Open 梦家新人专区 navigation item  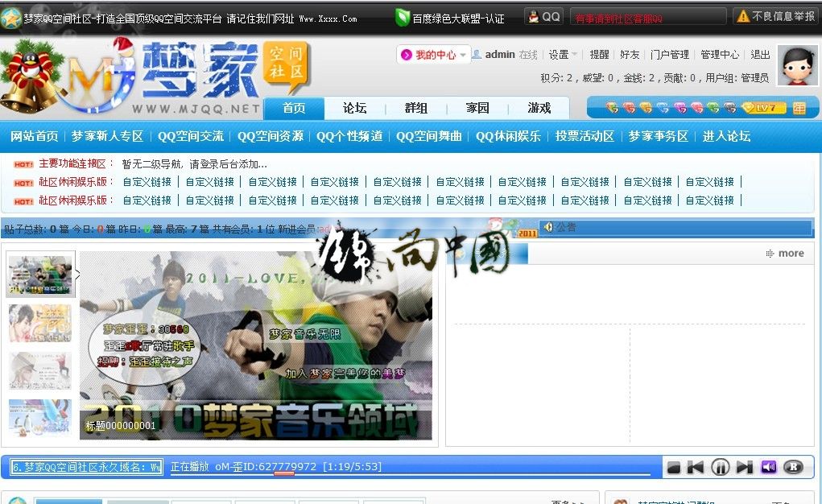point(107,136)
